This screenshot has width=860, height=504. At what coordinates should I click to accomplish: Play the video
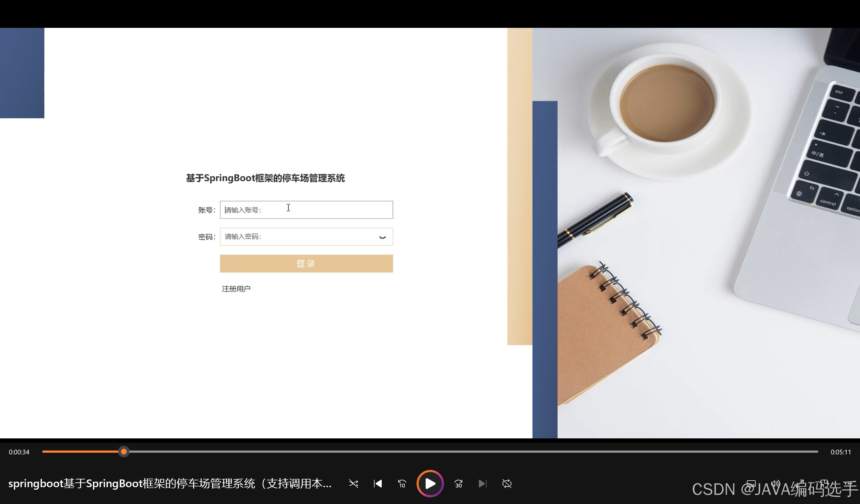[x=430, y=484]
